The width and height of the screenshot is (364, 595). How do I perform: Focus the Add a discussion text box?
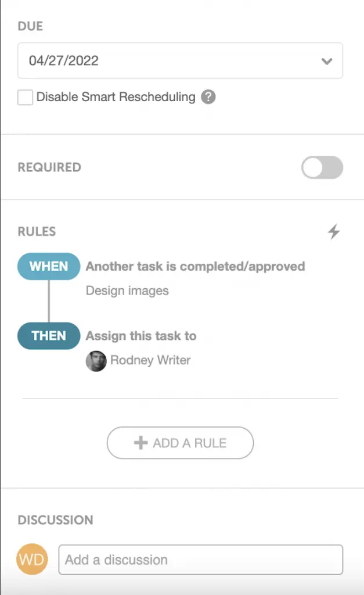(200, 560)
